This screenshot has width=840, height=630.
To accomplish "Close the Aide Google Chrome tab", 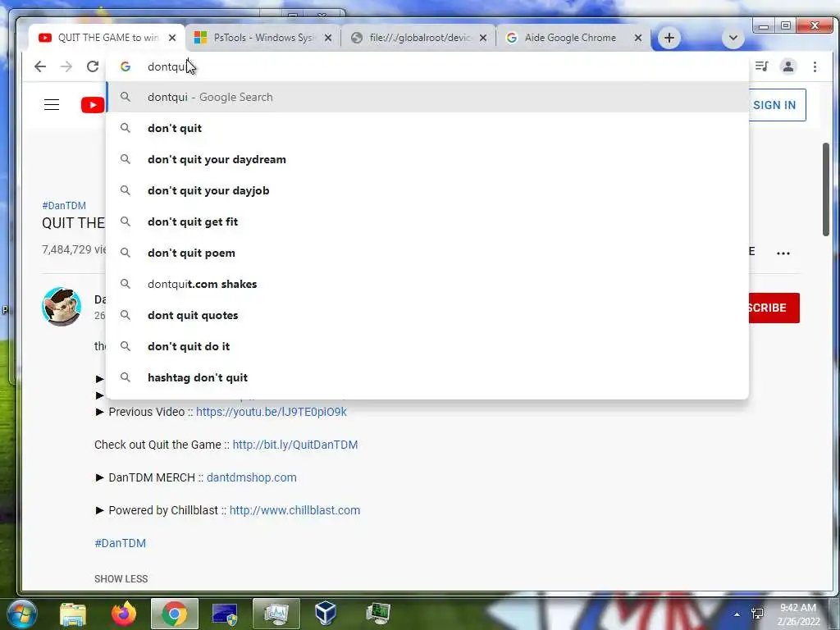I will (638, 38).
